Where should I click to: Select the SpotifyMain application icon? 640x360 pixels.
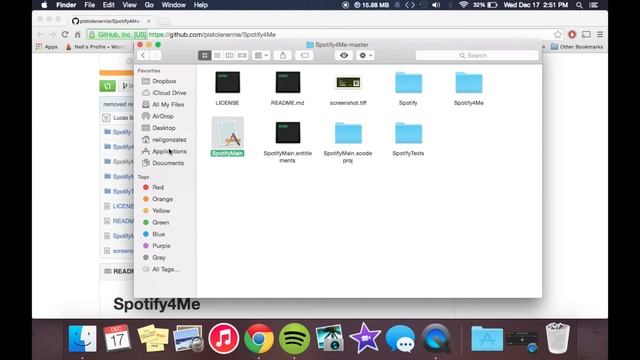point(227,133)
